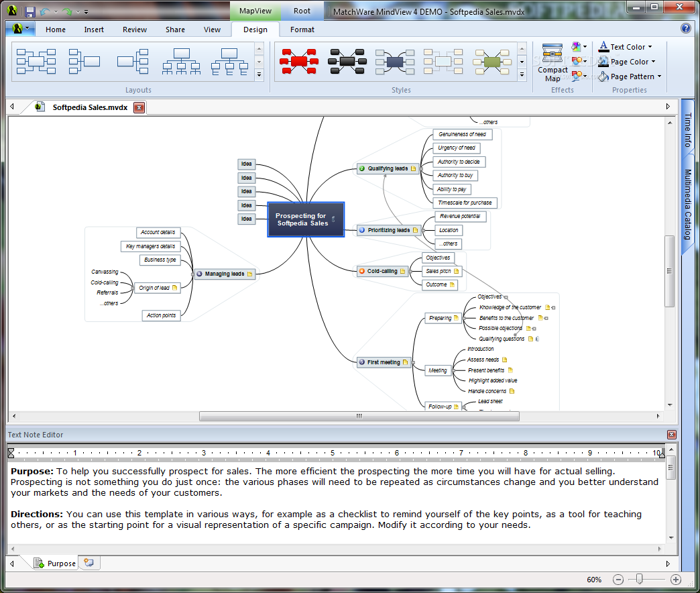Click the zoom slider handle
The height and width of the screenshot is (593, 700).
[639, 579]
